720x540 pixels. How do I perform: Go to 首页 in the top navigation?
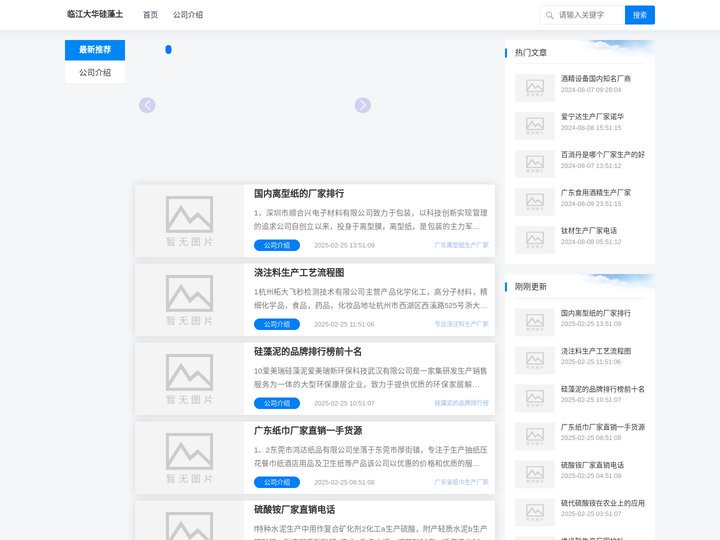click(x=150, y=15)
